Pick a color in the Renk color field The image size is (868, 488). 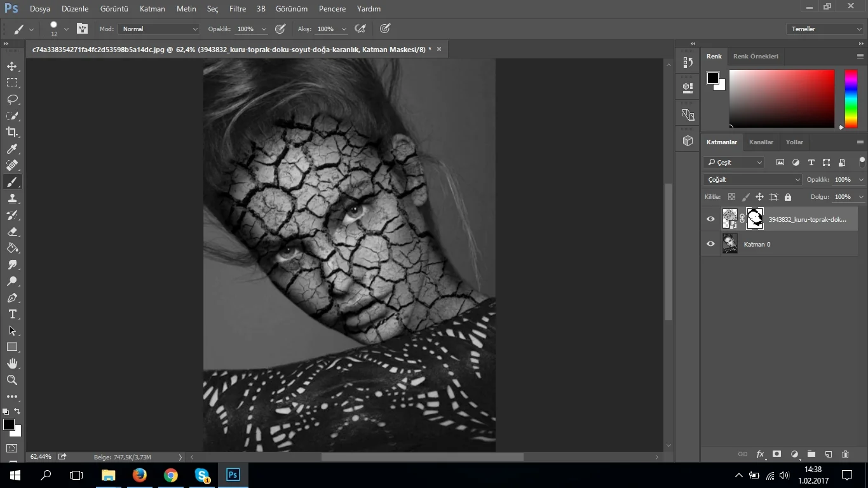coord(782,98)
